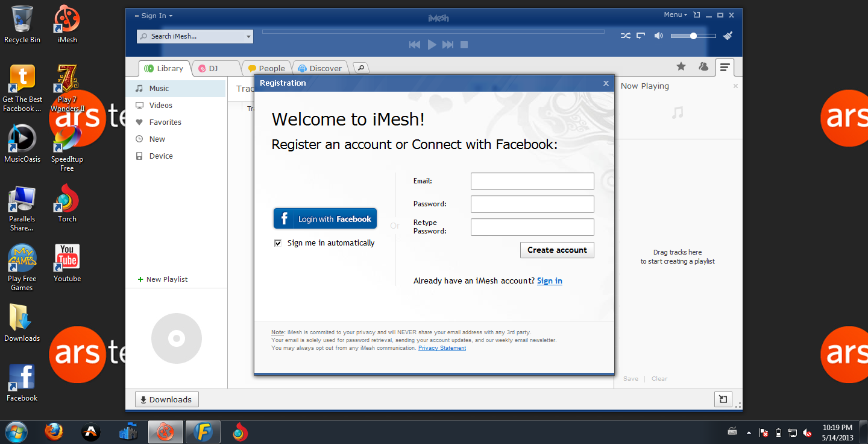This screenshot has height=444, width=868.
Task: Click the Torch icon in taskbar
Action: tap(241, 432)
